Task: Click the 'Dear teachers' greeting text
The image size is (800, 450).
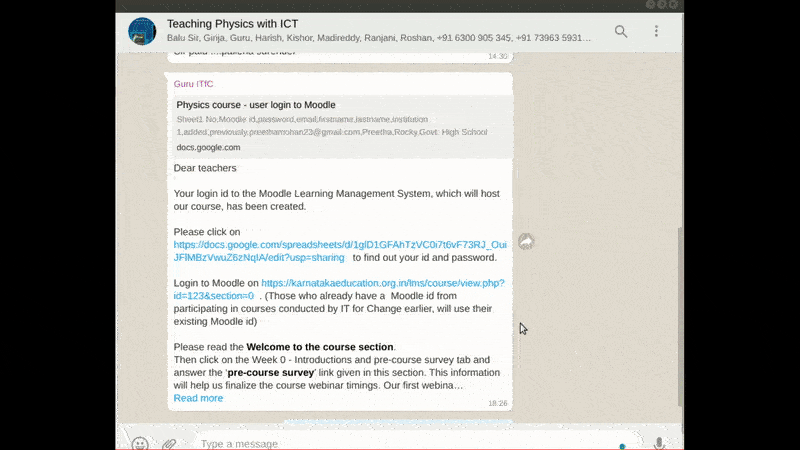Action: [205, 168]
